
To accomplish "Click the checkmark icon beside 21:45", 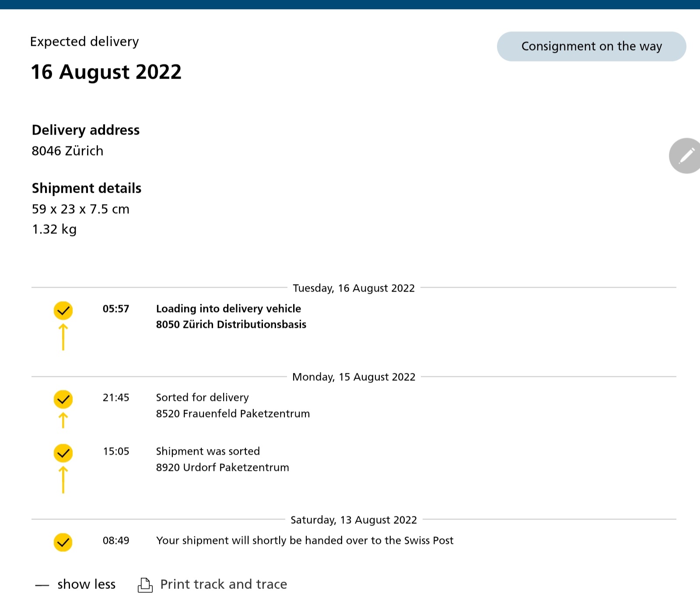I will point(63,399).
